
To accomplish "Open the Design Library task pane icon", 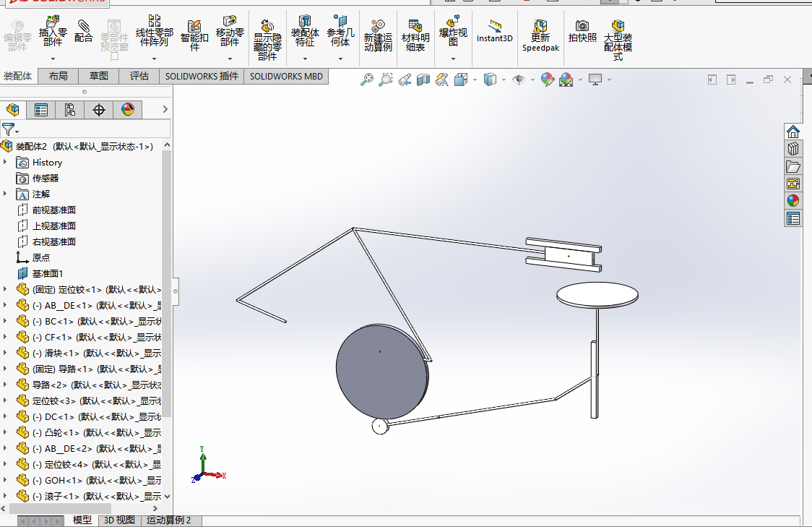I will [792, 149].
